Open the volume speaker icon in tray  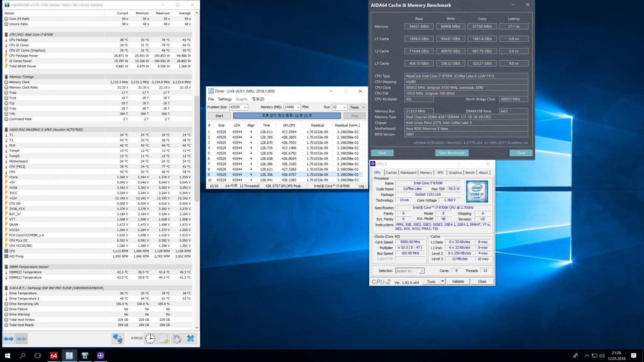[602, 356]
